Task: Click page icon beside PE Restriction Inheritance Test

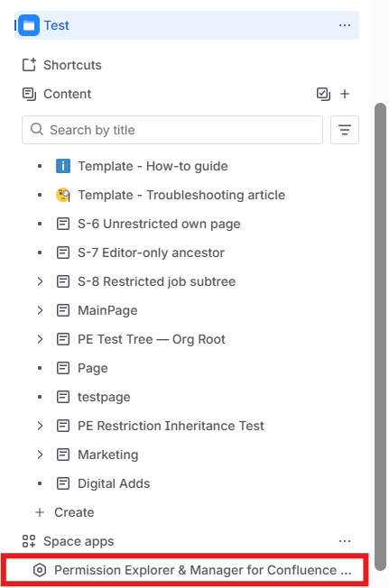Action: (x=63, y=426)
